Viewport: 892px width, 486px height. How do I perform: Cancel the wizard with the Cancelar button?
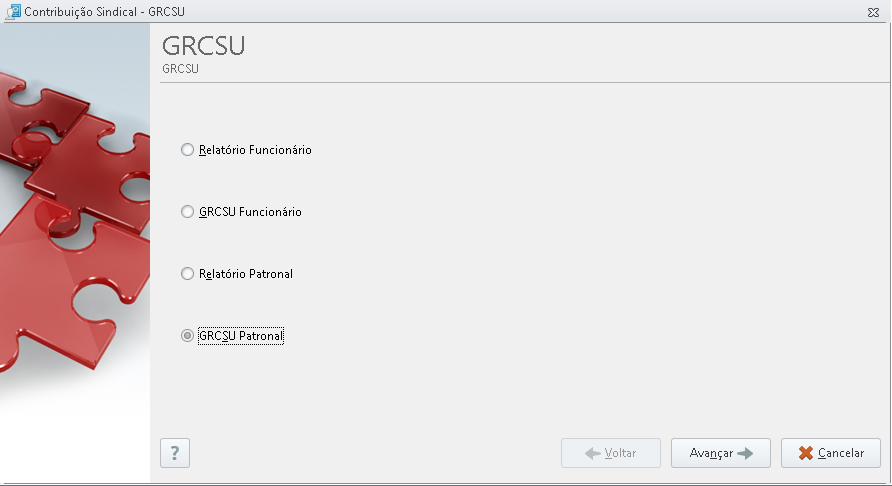click(831, 453)
